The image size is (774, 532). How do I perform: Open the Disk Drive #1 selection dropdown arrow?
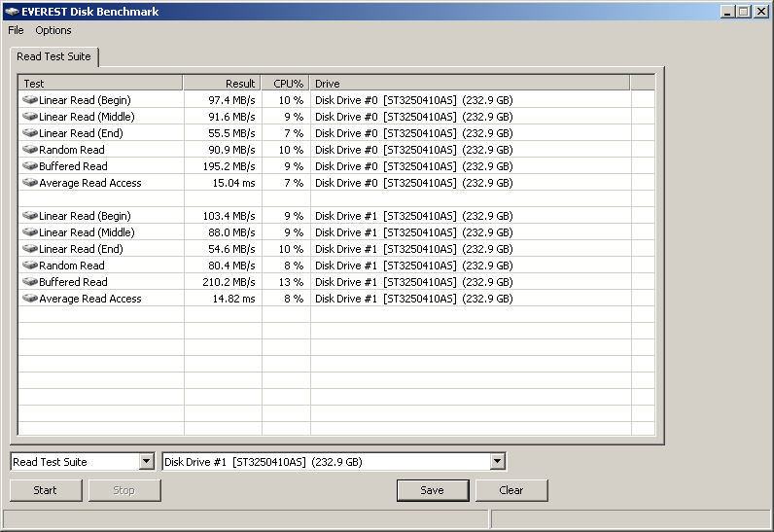(498, 461)
